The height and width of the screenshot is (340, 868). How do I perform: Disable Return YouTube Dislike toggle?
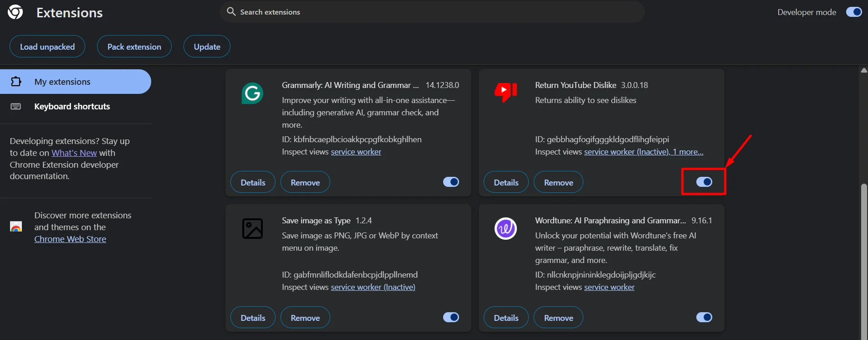[704, 182]
